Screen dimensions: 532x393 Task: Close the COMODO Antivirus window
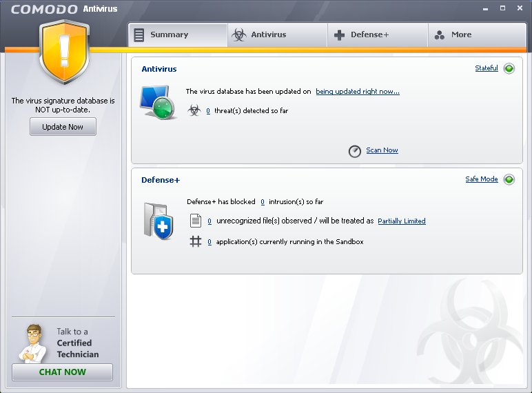click(520, 8)
